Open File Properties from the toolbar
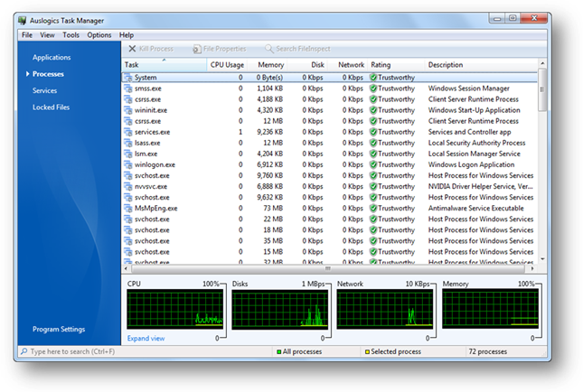The width and height of the screenshot is (583, 392). [196, 48]
